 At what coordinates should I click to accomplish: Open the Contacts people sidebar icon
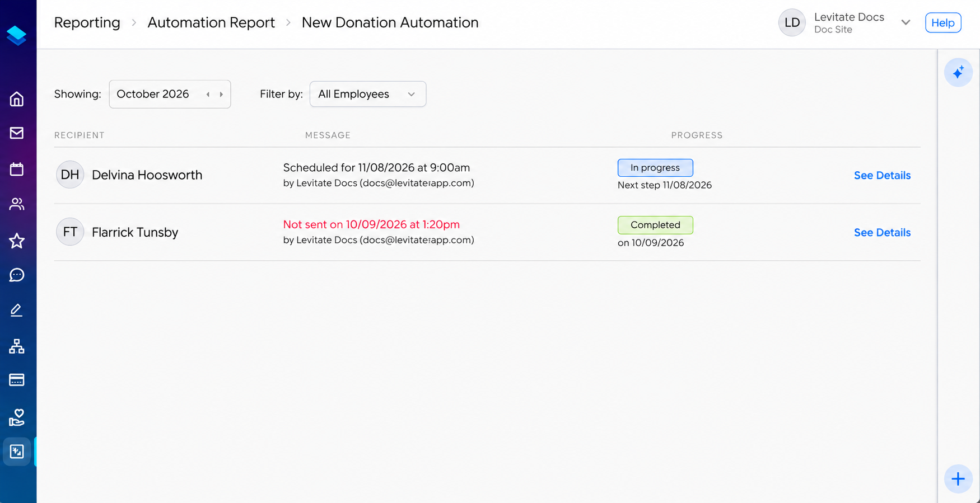click(17, 204)
